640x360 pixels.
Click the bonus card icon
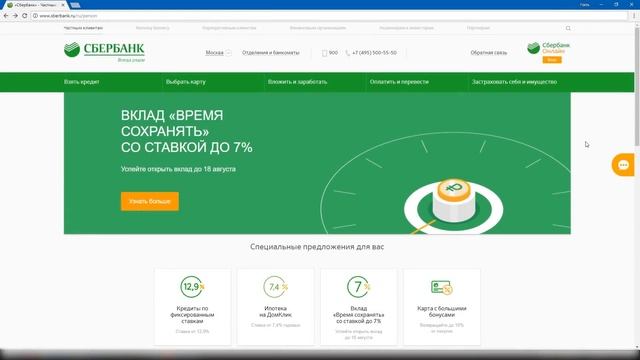(x=442, y=287)
